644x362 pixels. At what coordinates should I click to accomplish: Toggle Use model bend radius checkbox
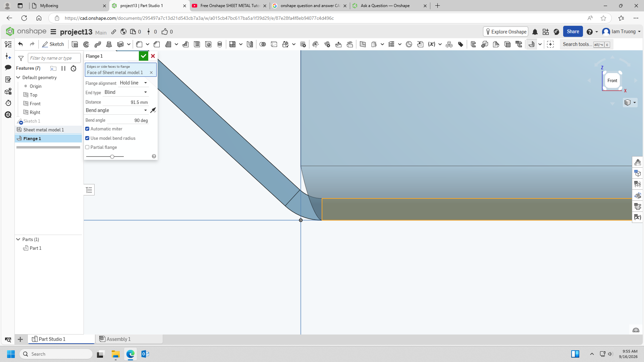[x=87, y=138]
